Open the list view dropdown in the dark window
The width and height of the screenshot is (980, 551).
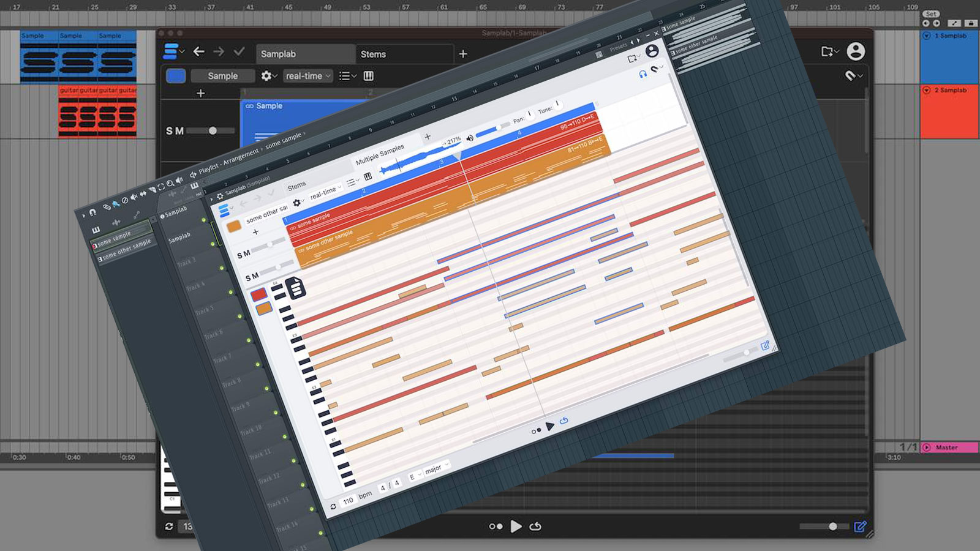[348, 76]
